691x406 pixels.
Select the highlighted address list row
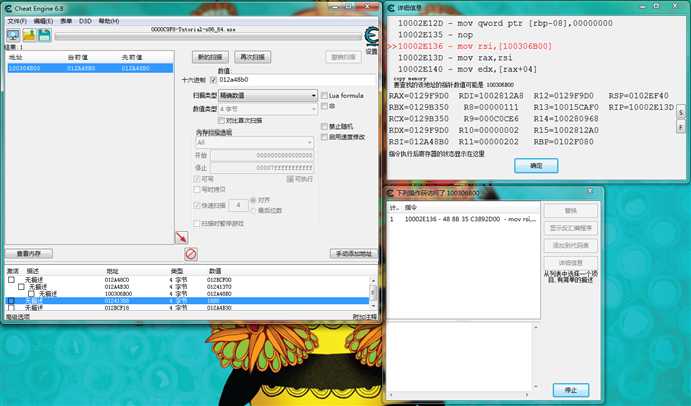187,301
